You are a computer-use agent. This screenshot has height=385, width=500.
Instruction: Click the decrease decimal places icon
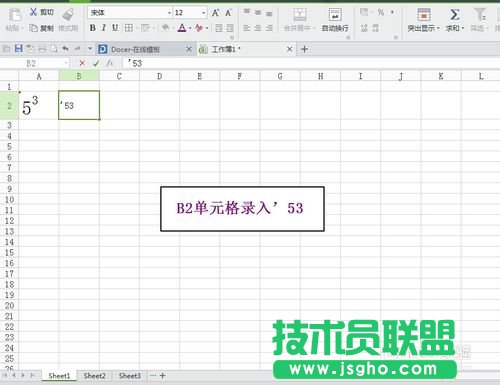(376, 28)
